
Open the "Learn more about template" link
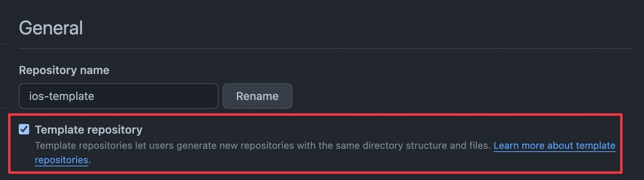[x=554, y=145]
